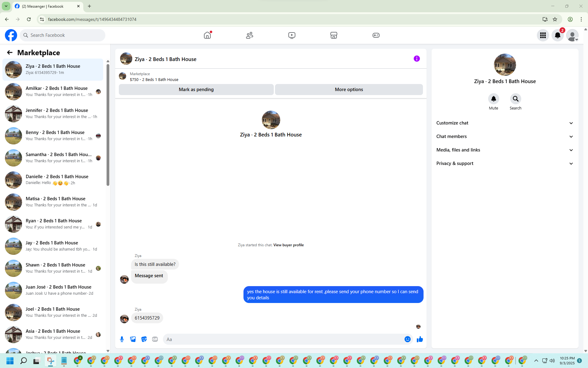Choose a sticker from the sticker icon

(144, 339)
